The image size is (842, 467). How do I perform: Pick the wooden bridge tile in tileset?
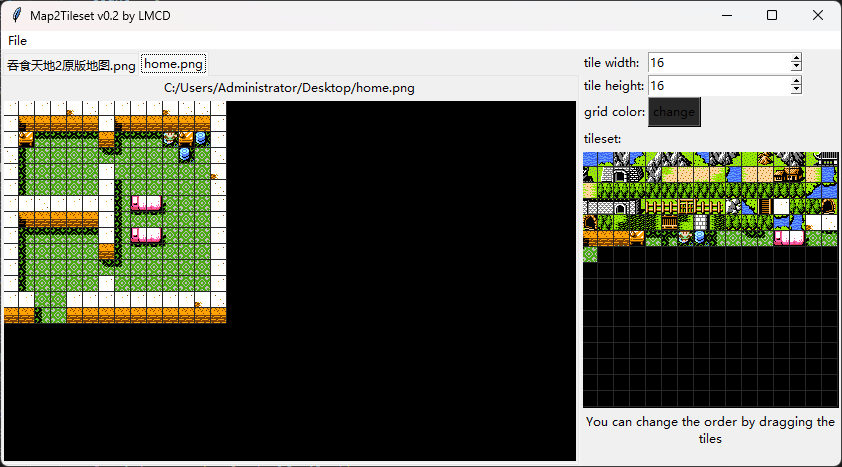click(x=671, y=223)
